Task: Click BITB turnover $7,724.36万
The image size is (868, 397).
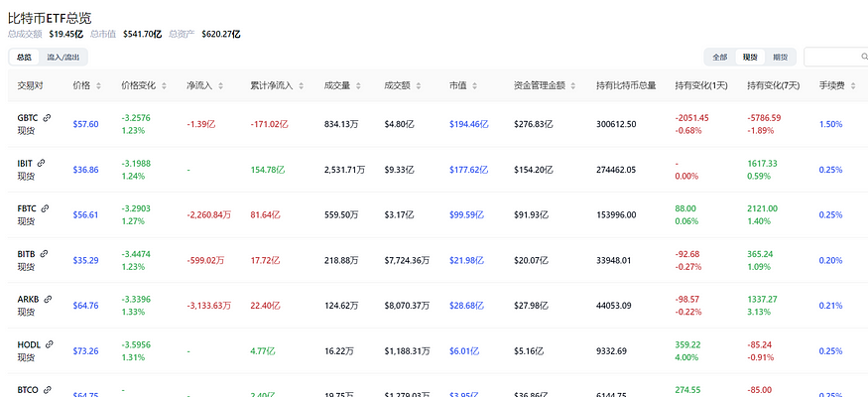Action: pyautogui.click(x=407, y=260)
